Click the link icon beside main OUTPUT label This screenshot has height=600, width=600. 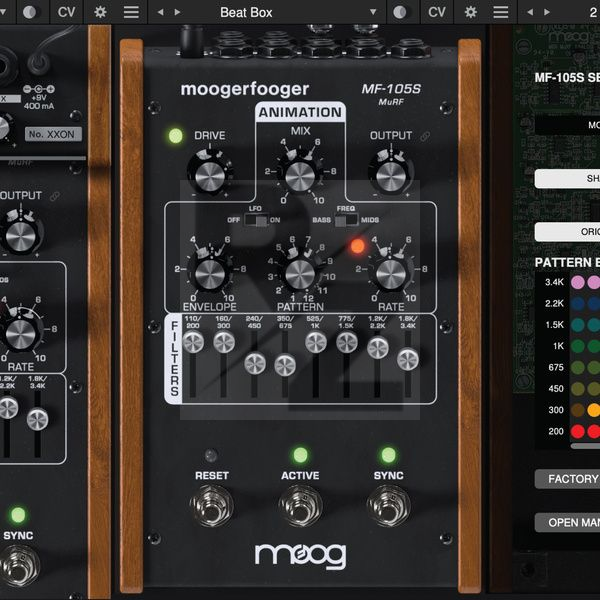tap(425, 136)
